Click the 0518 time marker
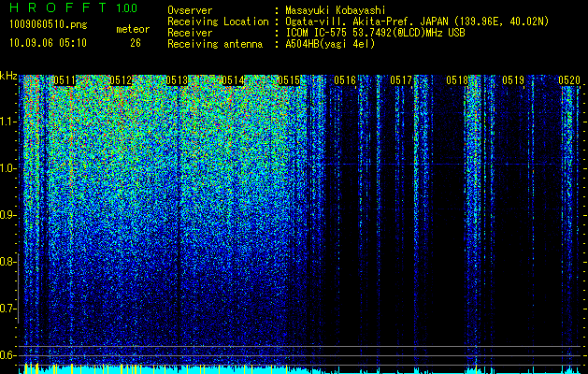 [x=457, y=80]
